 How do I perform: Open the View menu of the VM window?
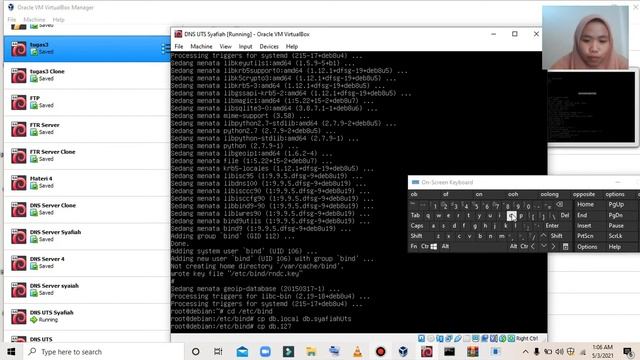click(225, 47)
